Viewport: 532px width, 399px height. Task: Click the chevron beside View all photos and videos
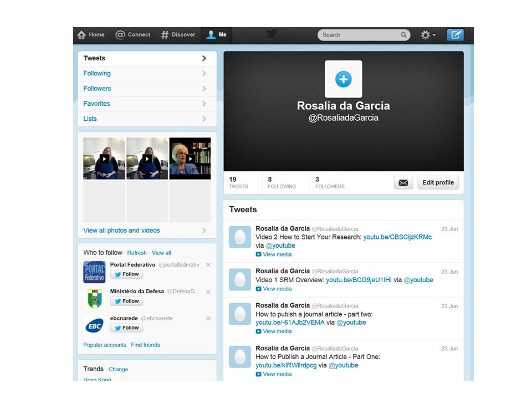coord(204,231)
